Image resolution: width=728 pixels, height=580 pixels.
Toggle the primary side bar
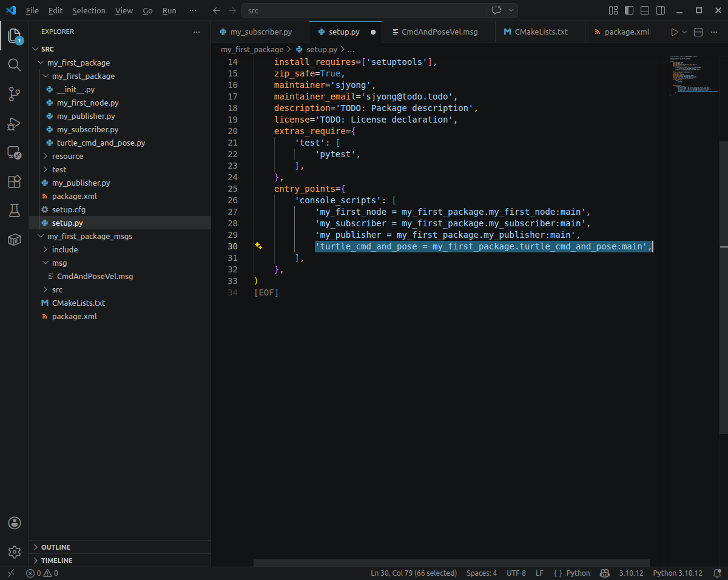tap(629, 11)
